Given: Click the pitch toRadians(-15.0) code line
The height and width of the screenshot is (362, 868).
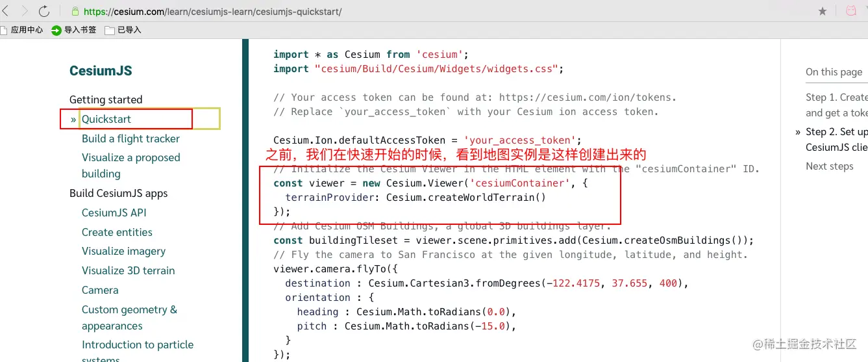Looking at the screenshot, I should 406,326.
